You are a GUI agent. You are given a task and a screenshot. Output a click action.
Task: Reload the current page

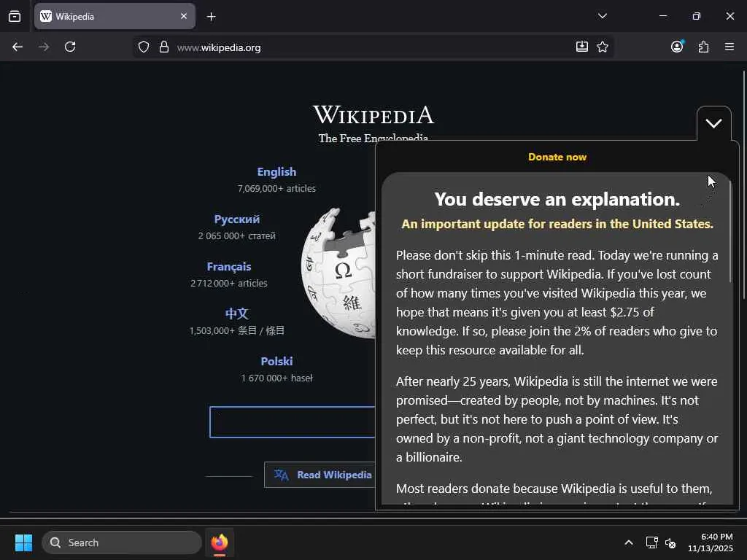pyautogui.click(x=70, y=47)
